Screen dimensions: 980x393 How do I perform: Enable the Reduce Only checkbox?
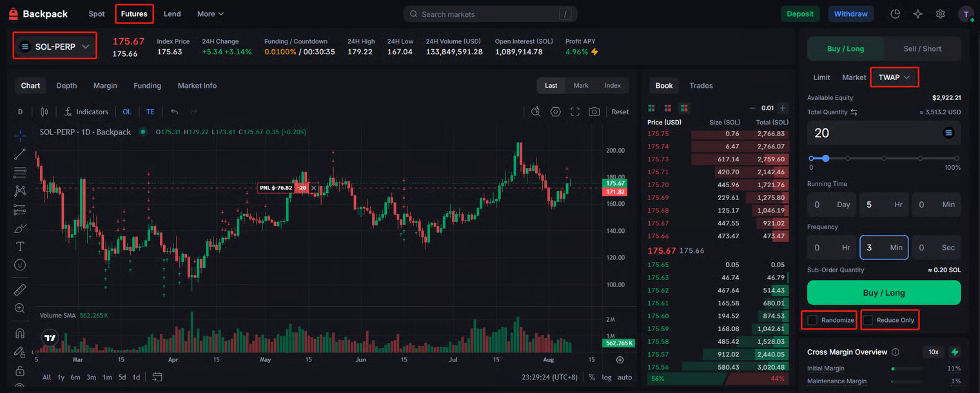tap(868, 320)
